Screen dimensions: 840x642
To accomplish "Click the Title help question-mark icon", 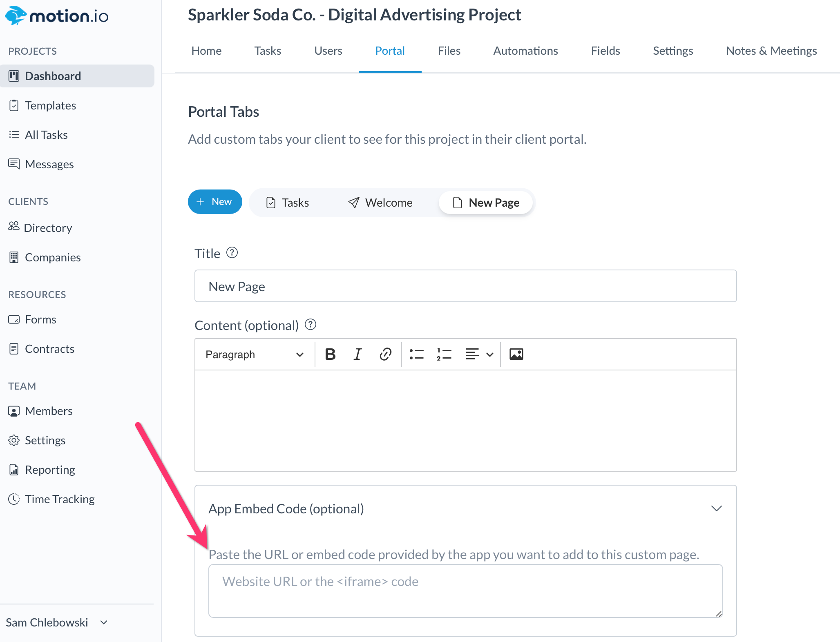I will point(232,253).
